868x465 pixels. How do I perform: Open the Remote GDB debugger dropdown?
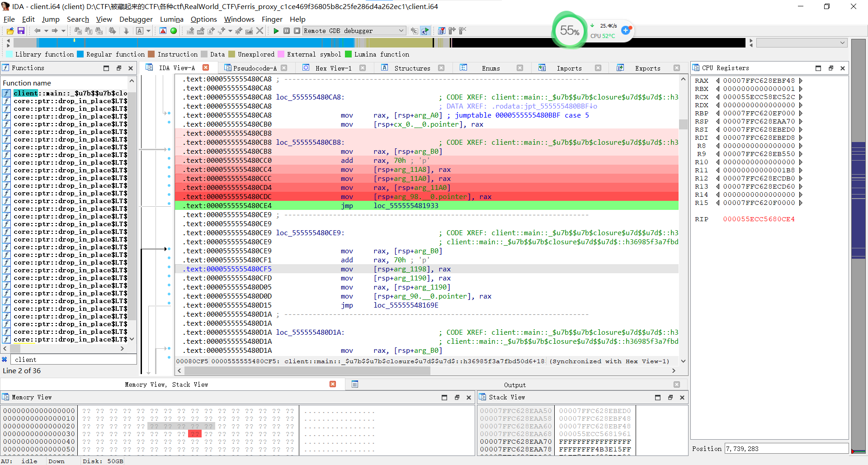tap(354, 31)
